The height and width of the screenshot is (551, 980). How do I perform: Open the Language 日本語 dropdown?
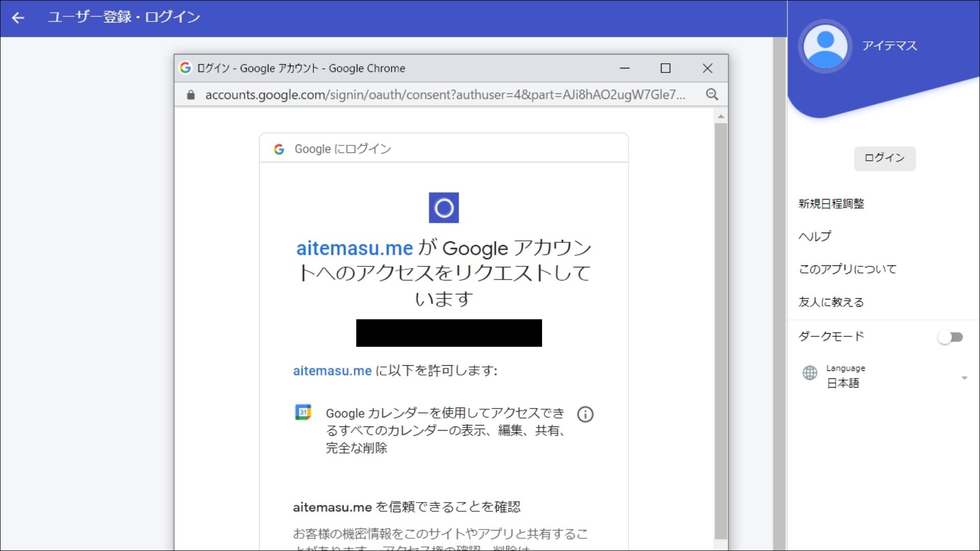point(964,378)
